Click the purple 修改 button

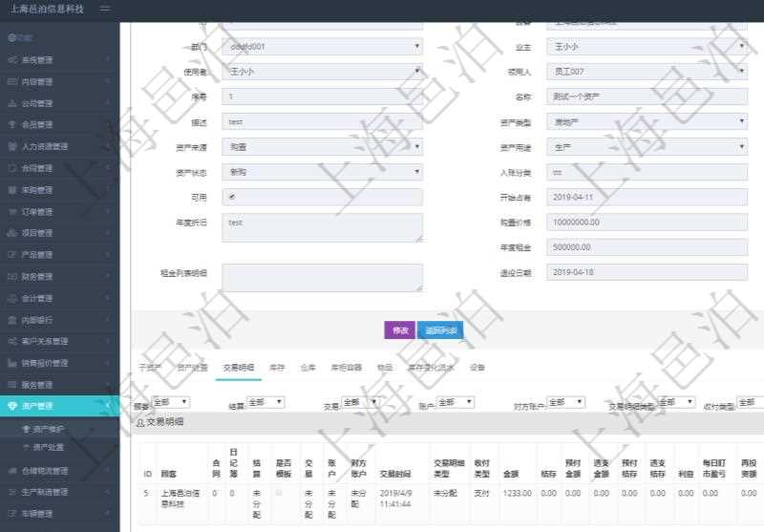pos(398,330)
